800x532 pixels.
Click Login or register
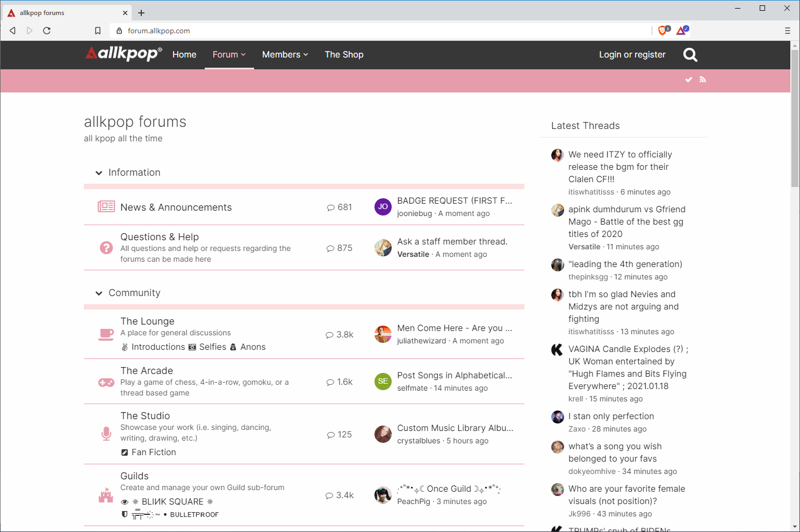pos(632,55)
